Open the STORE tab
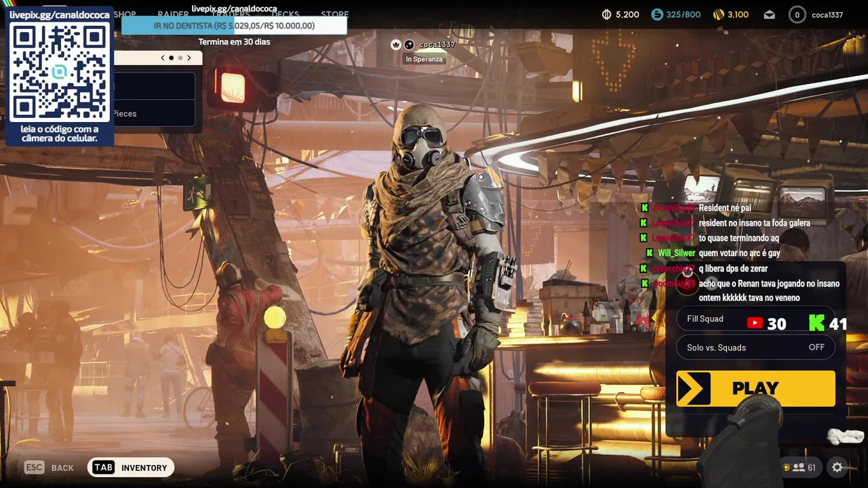Screen dimensions: 868x488 click(x=335, y=14)
